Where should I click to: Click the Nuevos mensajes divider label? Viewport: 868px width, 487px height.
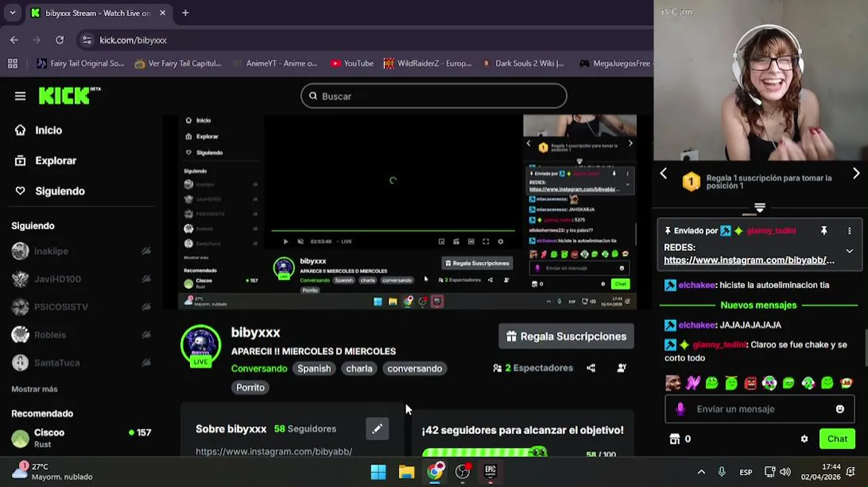pyautogui.click(x=758, y=305)
